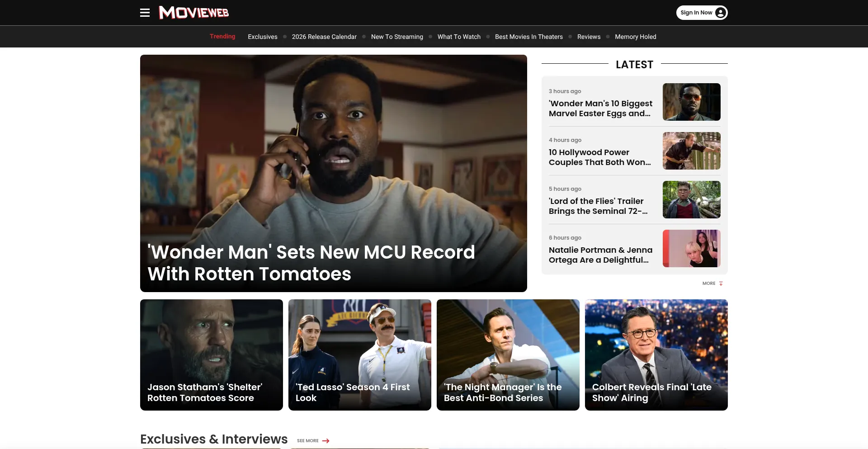The height and width of the screenshot is (449, 868).
Task: Click the Wonder Man Easter Eggs thumbnail
Action: (691, 102)
